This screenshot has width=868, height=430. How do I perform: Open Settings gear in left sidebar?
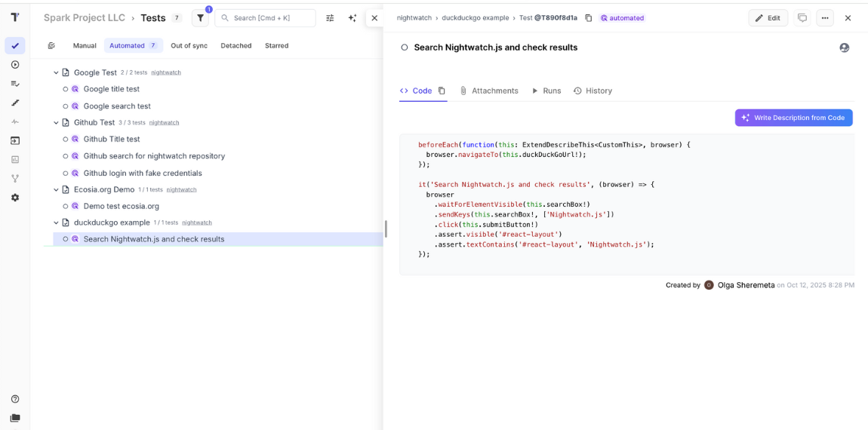[15, 198]
